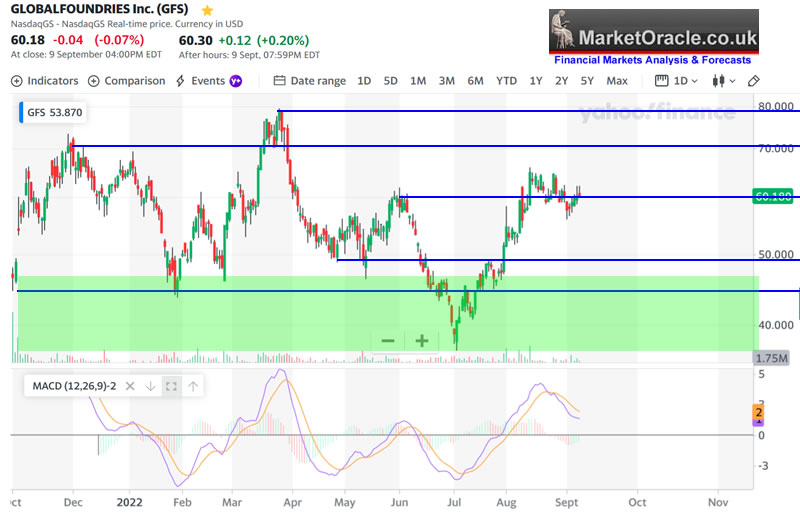
Task: Click the 80.000 axis label
Action: point(776,107)
